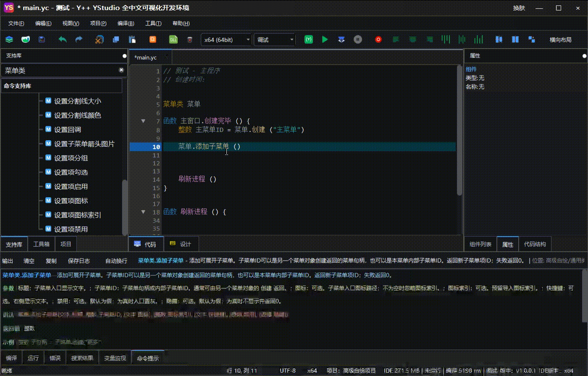Select 设置子菜单箭头图片 in the command list
This screenshot has width=588, height=376.
[x=84, y=144]
